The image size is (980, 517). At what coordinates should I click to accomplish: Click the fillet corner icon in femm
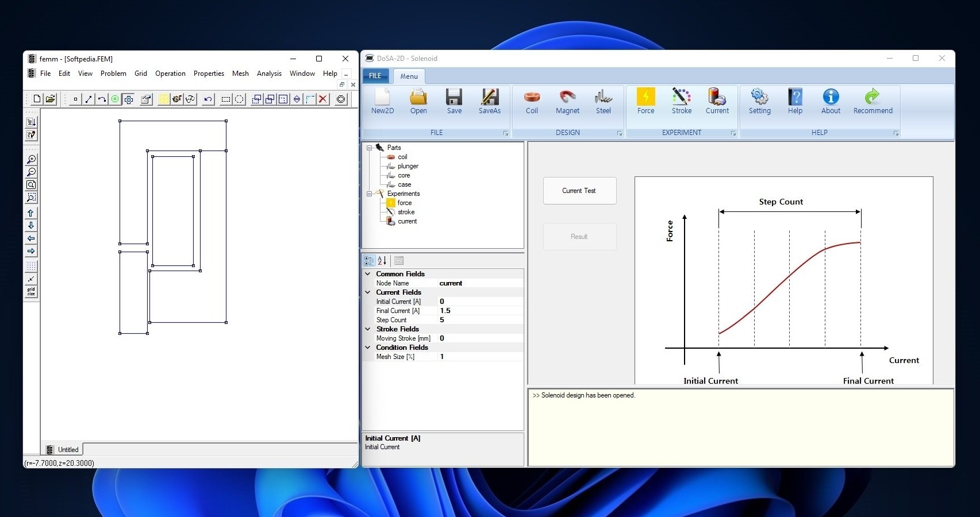(310, 99)
